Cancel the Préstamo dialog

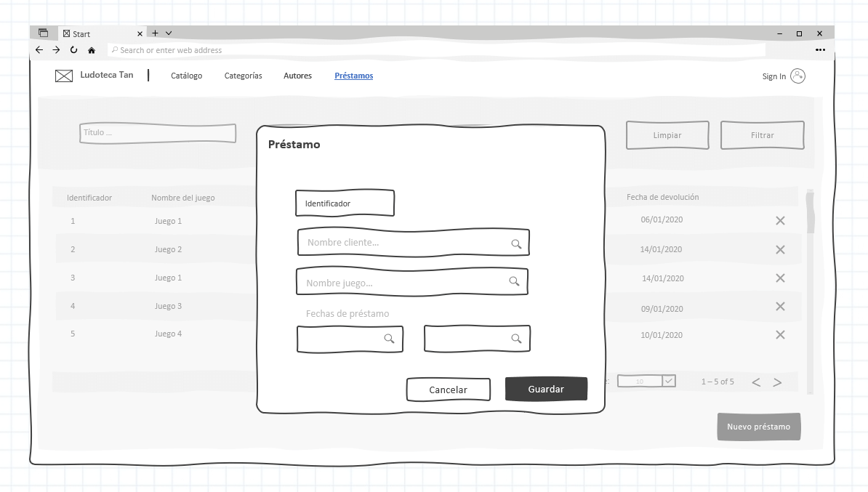click(448, 390)
